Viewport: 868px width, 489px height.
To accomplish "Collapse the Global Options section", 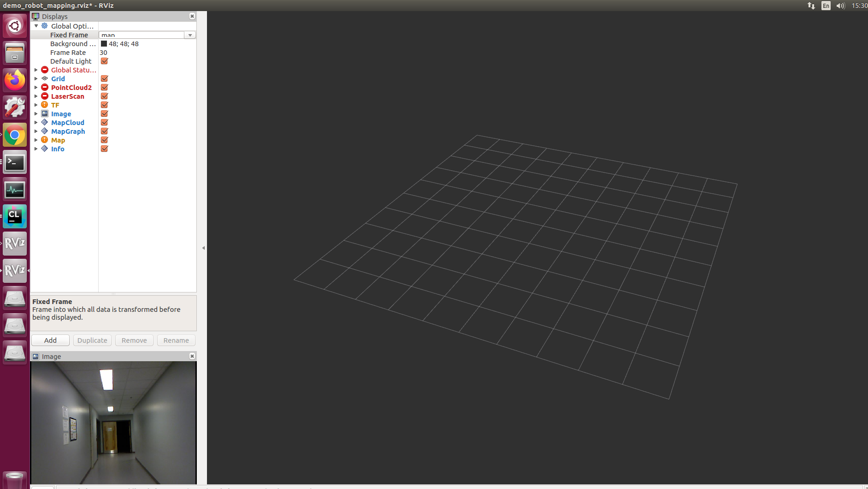I will coord(36,26).
